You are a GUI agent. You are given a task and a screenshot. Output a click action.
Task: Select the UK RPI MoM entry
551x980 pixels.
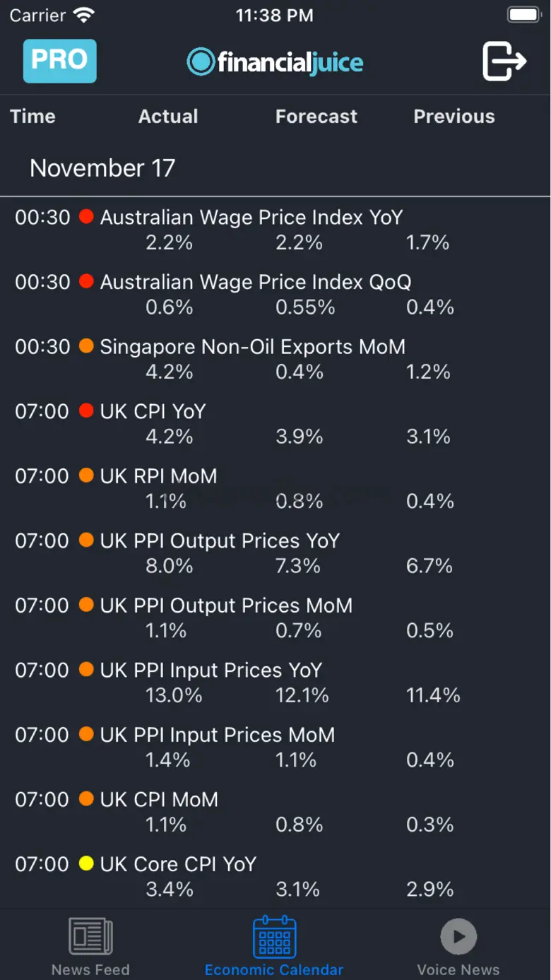tap(159, 476)
